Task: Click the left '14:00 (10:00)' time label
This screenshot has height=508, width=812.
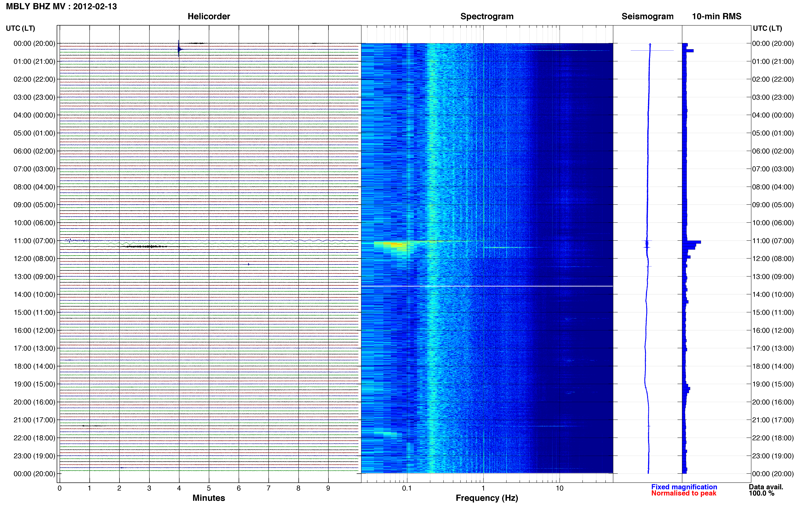Action: tap(34, 294)
